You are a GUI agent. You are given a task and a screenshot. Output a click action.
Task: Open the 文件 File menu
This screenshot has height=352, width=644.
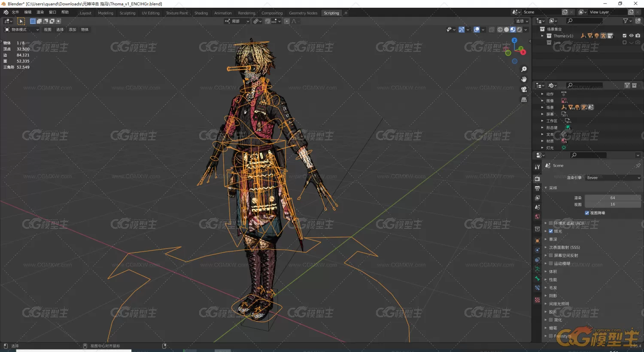[15, 12]
